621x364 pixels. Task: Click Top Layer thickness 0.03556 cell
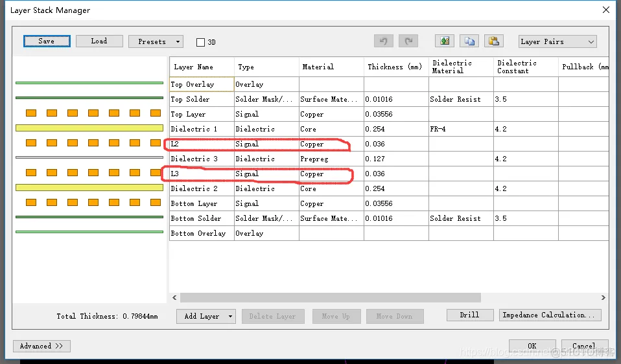(396, 115)
